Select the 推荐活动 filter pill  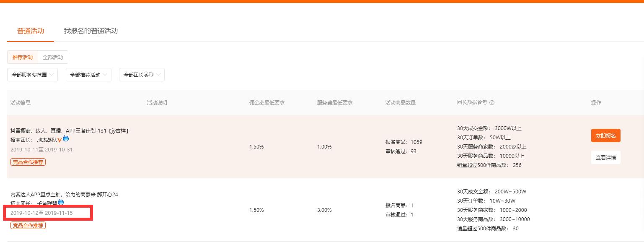pos(23,57)
